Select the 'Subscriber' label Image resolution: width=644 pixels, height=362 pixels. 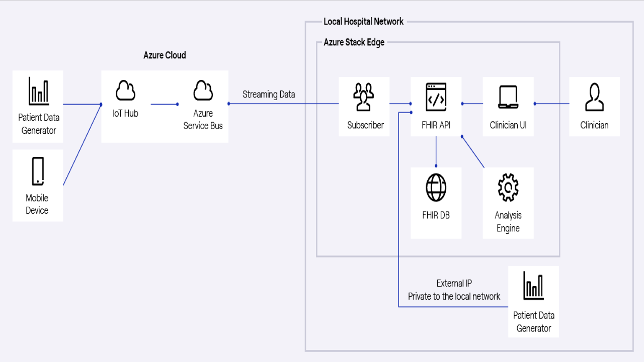[x=365, y=125]
